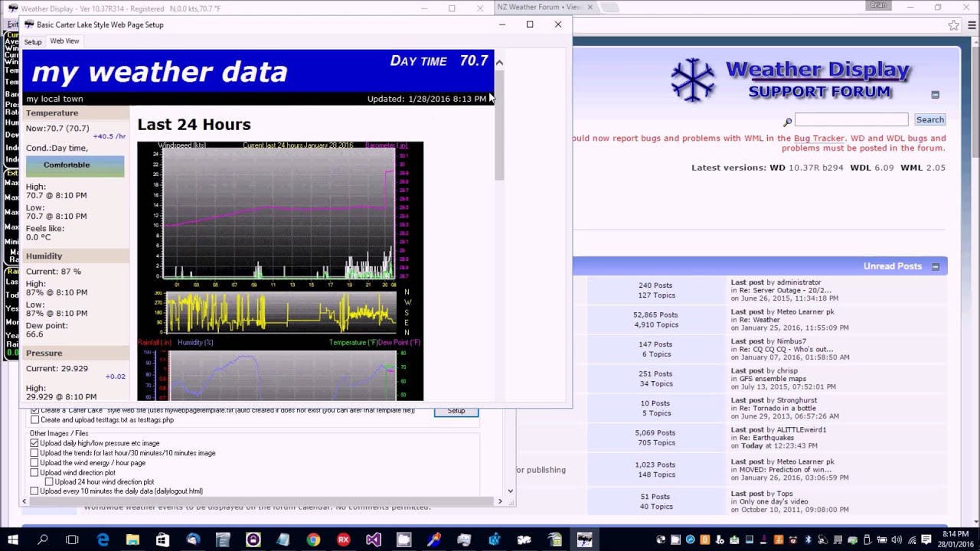Viewport: 980px width, 551px height.
Task: Click the 'Current: 87 %' humidity value
Action: (x=54, y=272)
